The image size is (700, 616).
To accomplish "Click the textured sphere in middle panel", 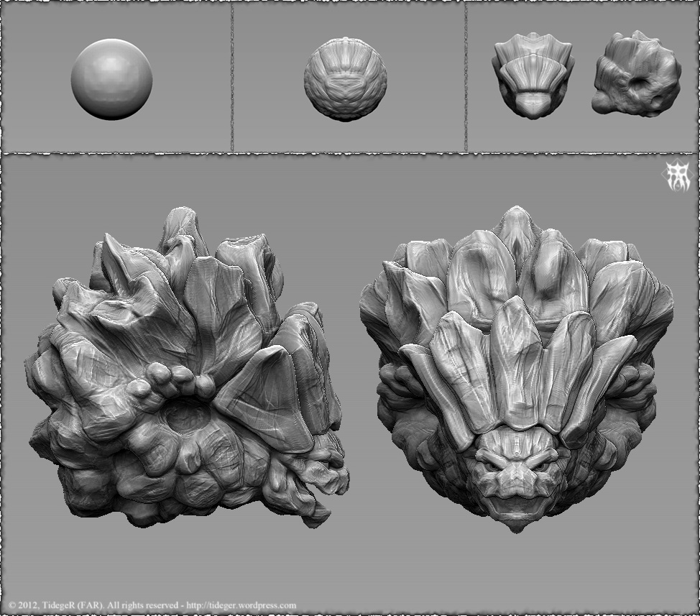I will click(x=346, y=78).
